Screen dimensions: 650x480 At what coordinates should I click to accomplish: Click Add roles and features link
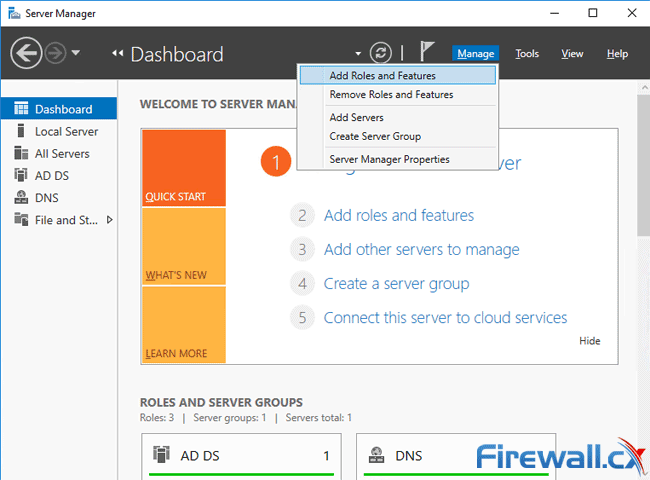point(399,216)
